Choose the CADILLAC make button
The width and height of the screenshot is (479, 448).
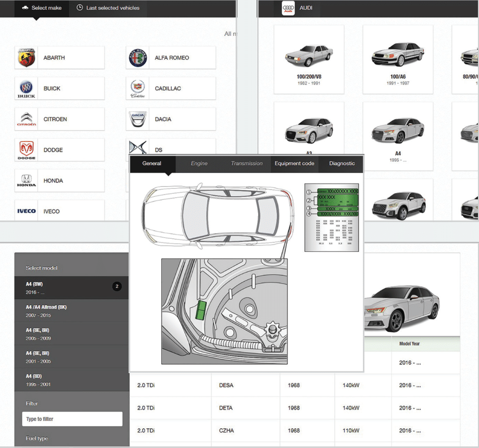171,88
